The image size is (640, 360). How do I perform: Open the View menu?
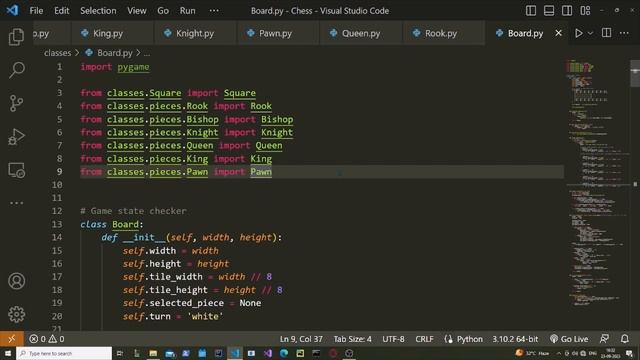point(136,11)
